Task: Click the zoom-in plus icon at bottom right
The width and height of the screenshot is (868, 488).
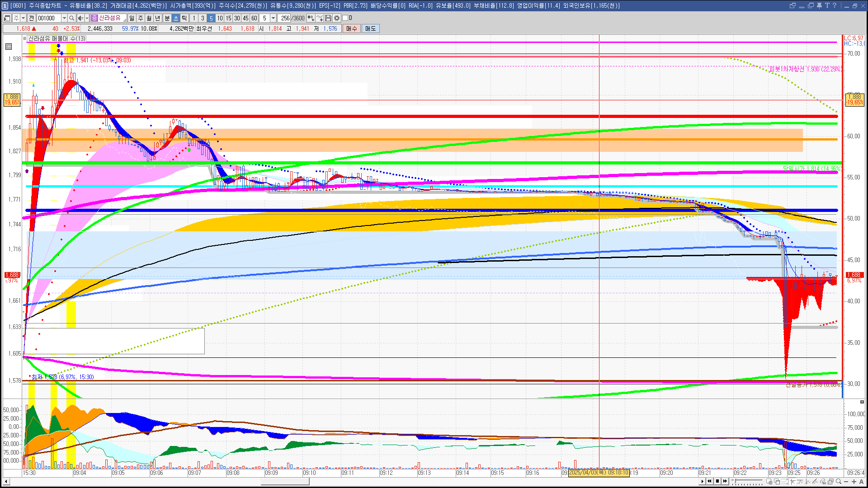Action: coord(854,481)
